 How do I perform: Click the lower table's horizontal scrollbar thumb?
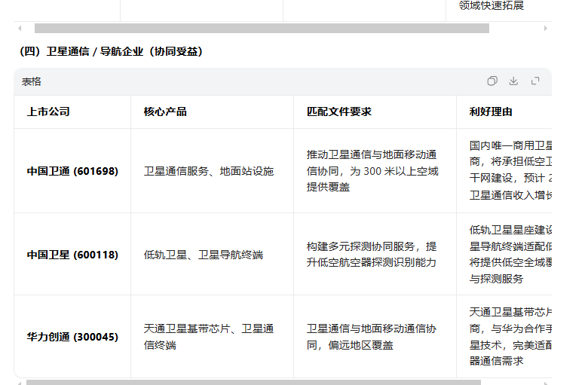[253, 383]
